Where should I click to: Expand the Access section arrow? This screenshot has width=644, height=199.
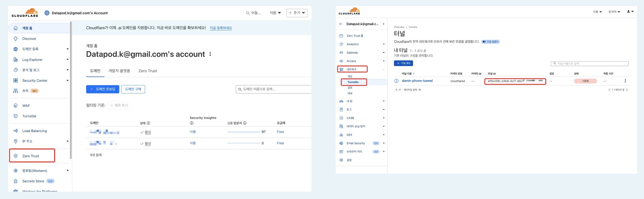pos(384,61)
